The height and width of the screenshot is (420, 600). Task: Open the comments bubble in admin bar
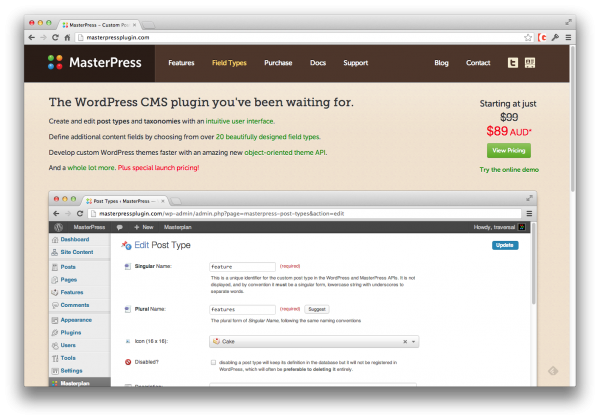(x=119, y=227)
